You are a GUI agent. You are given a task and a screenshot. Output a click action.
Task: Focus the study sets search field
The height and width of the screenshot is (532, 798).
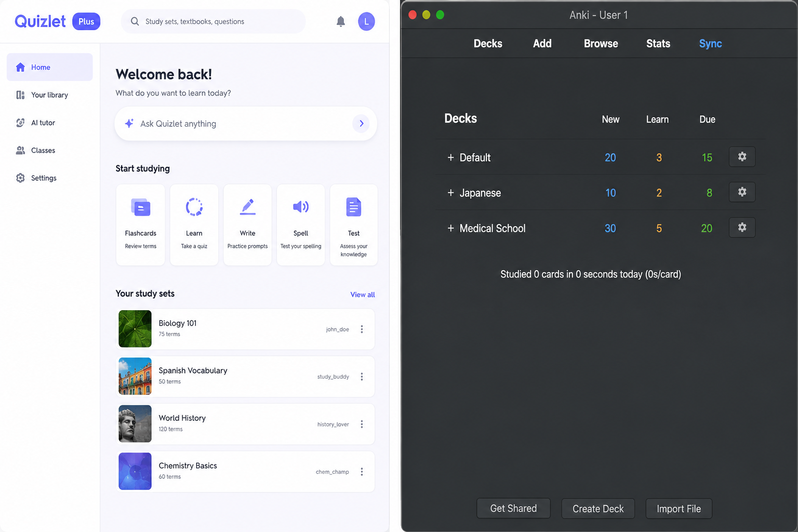click(x=214, y=21)
